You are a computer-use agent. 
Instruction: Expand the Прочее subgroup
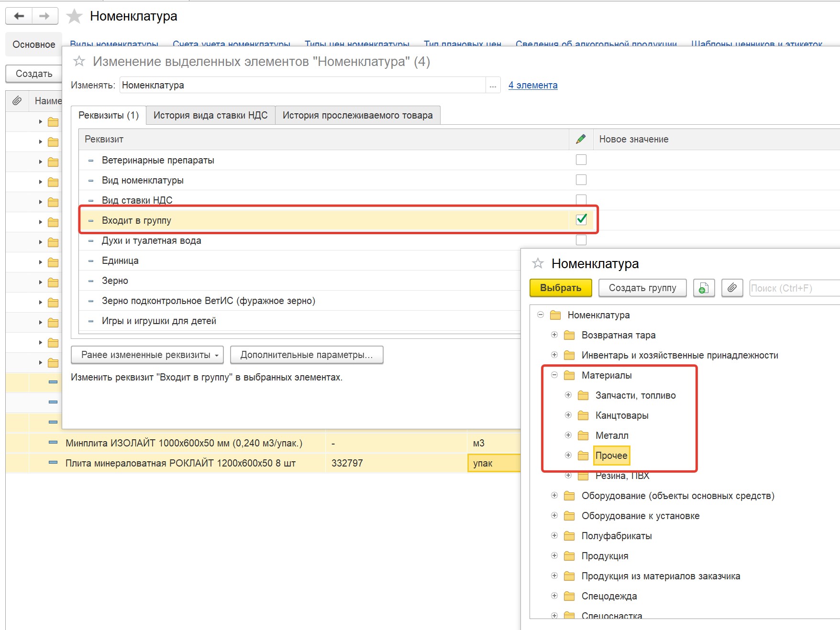[568, 455]
